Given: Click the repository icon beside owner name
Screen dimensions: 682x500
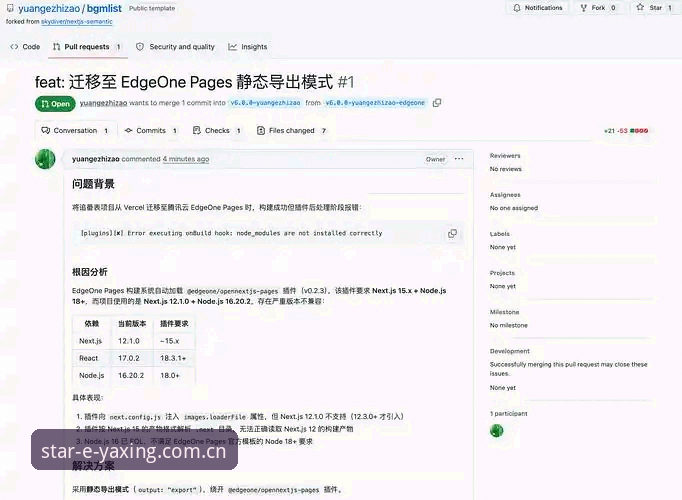Looking at the screenshot, I should [10, 8].
